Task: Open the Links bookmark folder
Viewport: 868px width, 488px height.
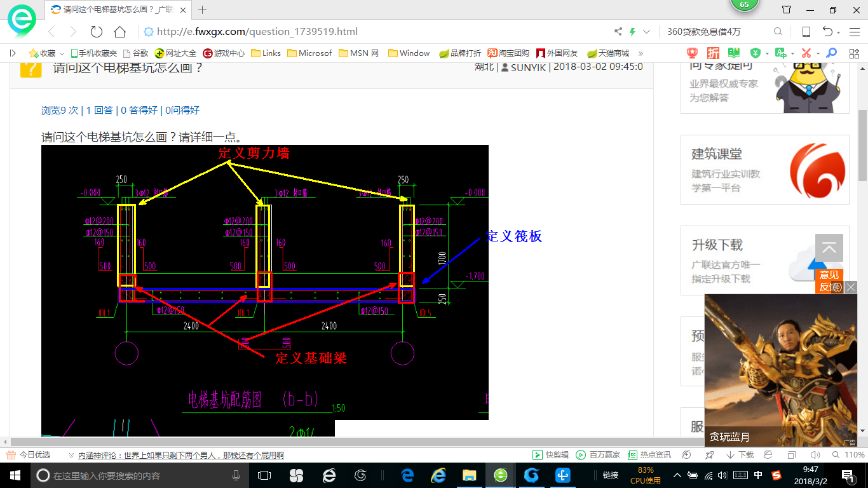Action: (266, 53)
